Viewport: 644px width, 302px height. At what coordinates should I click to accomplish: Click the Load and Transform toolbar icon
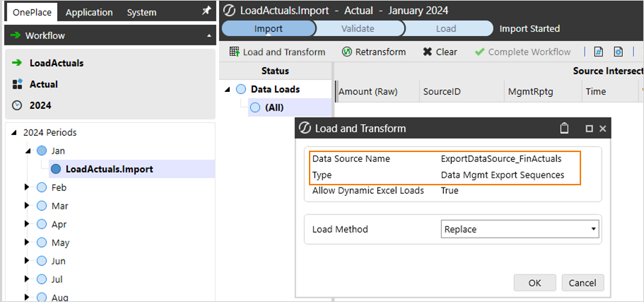pyautogui.click(x=235, y=52)
